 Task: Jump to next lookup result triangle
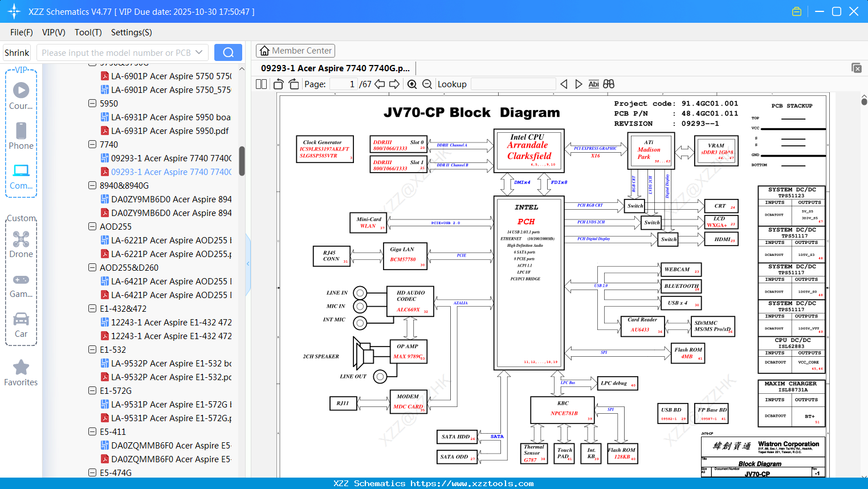point(578,84)
